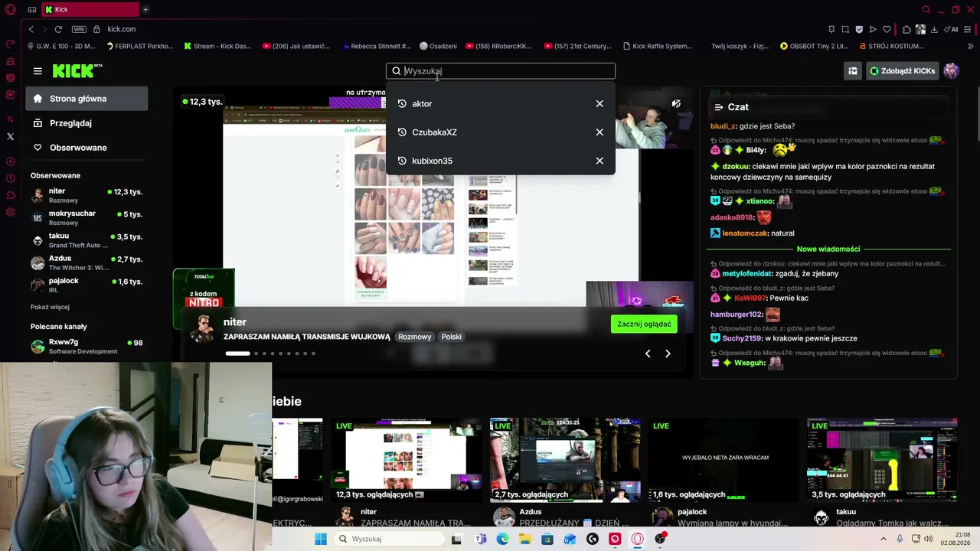Open Opera AI assistant button

[952, 29]
